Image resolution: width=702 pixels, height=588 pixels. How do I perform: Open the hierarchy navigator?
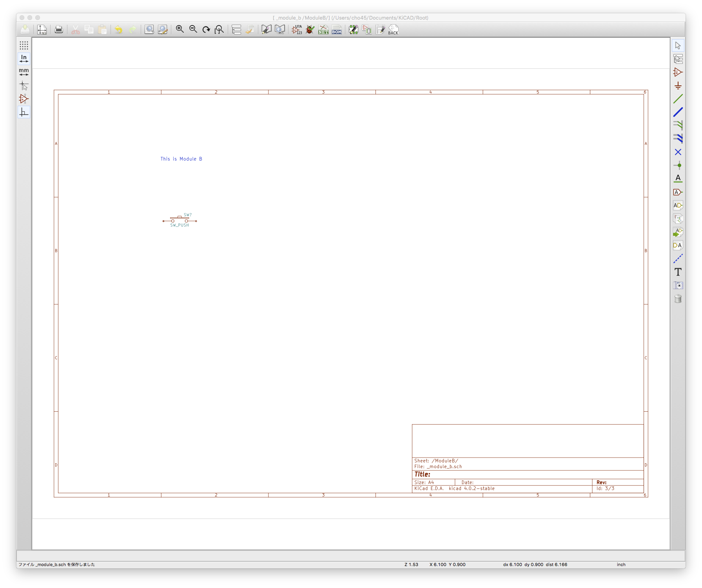tap(236, 30)
